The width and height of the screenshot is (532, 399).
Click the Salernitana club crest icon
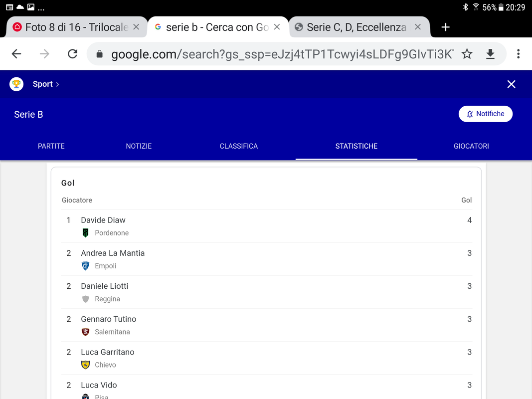(x=85, y=332)
